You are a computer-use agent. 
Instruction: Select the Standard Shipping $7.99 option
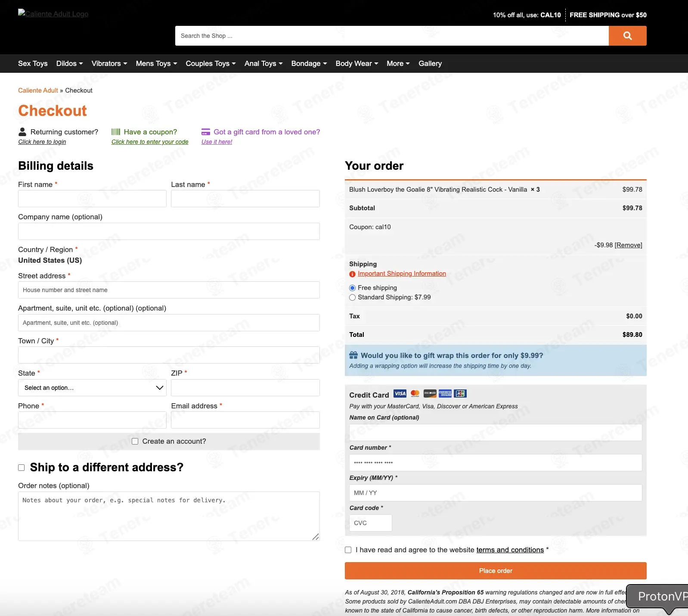353,298
